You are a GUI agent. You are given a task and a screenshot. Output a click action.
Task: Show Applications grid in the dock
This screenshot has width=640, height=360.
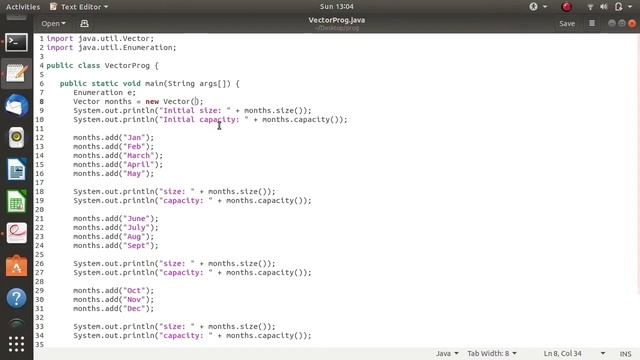click(x=16, y=344)
